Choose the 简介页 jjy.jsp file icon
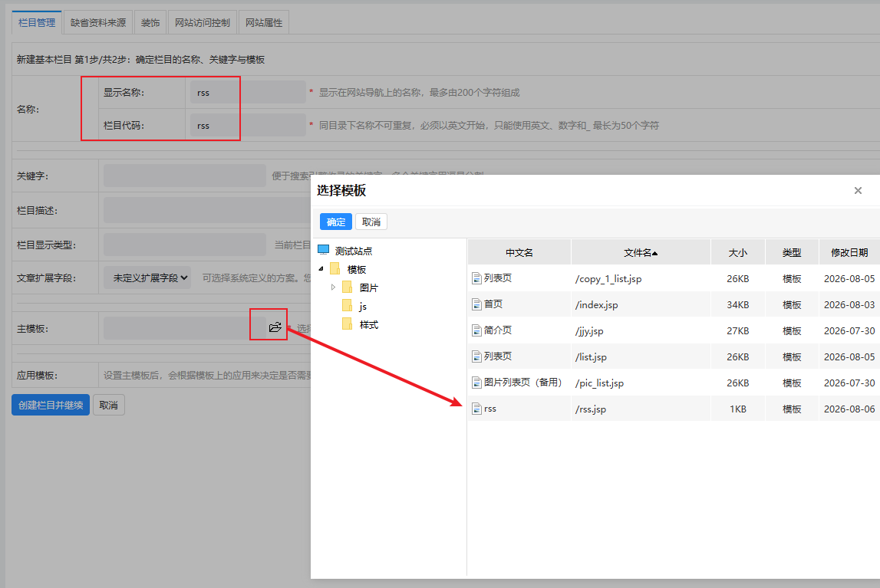880x588 pixels. click(x=476, y=330)
